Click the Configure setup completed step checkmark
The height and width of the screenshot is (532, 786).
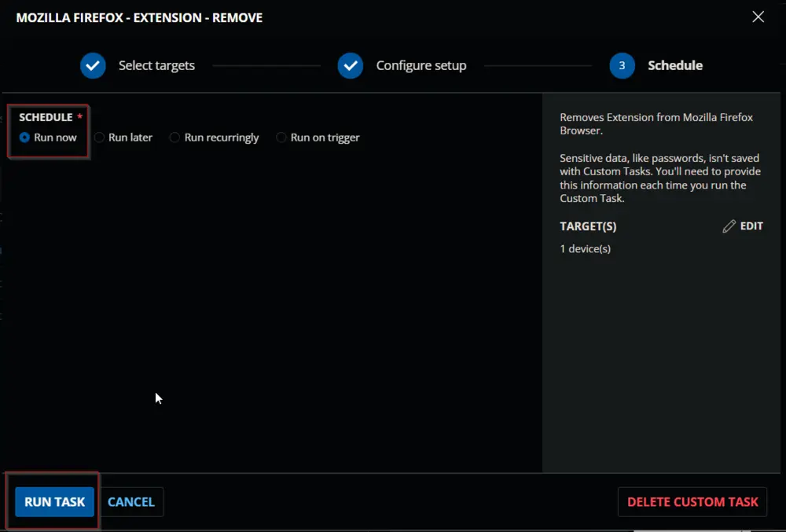pos(351,66)
